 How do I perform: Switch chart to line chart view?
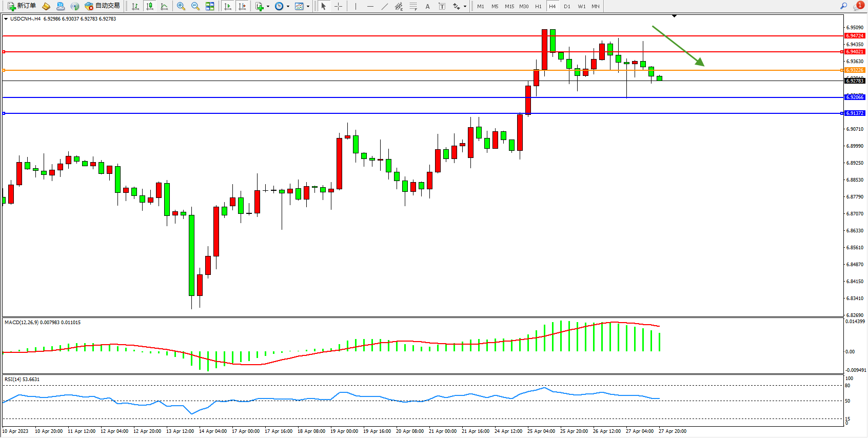click(164, 6)
